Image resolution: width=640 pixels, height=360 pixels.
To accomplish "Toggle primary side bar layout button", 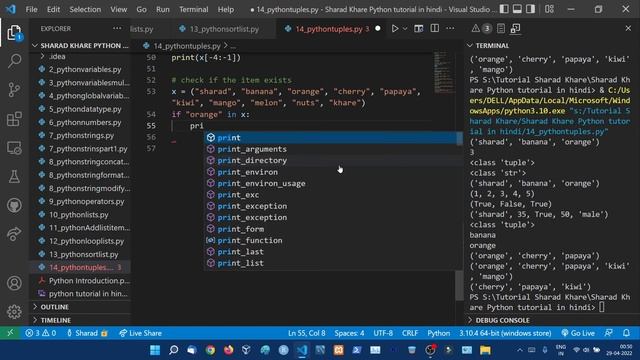I will click(x=504, y=9).
